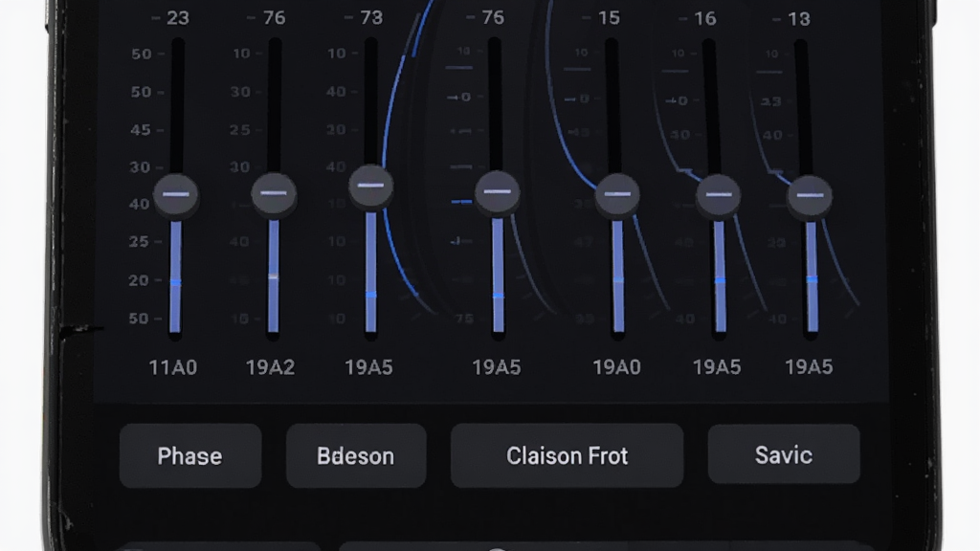Select the Bdeson button
This screenshot has width=980, height=551.
pos(356,456)
